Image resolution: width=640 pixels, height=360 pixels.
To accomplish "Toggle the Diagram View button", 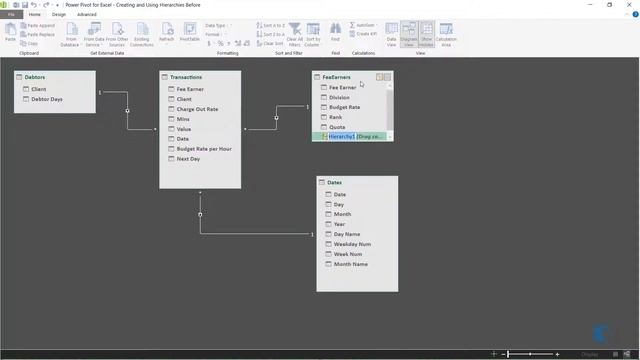I will pos(409,34).
